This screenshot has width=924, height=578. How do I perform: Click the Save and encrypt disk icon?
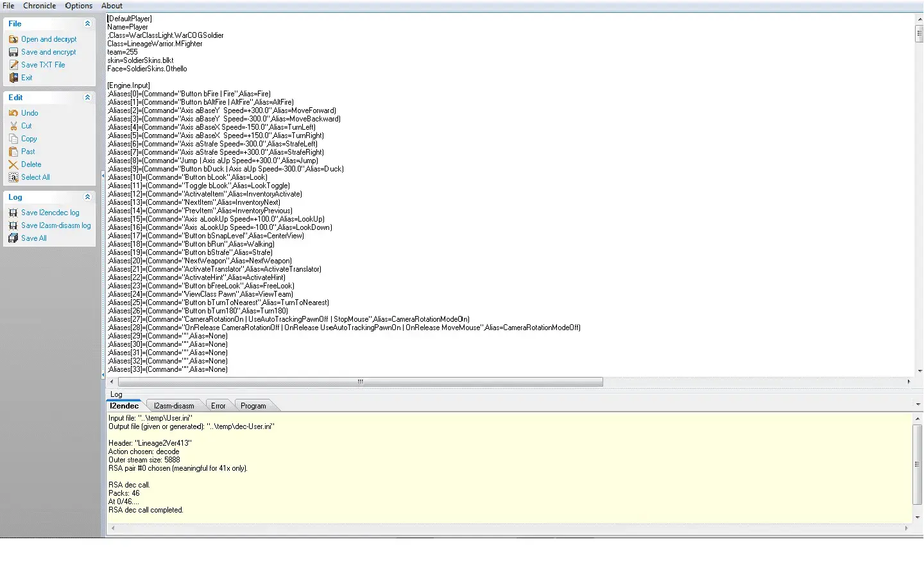pyautogui.click(x=13, y=52)
